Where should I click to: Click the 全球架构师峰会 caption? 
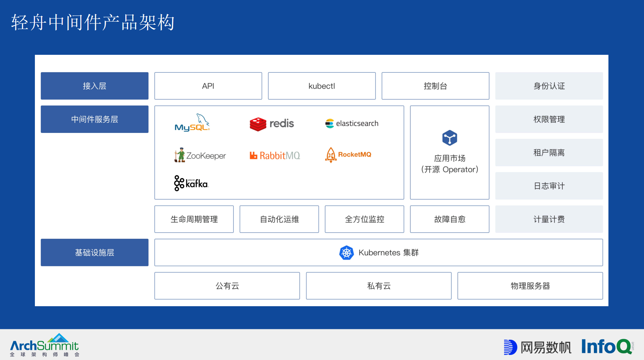(x=44, y=355)
